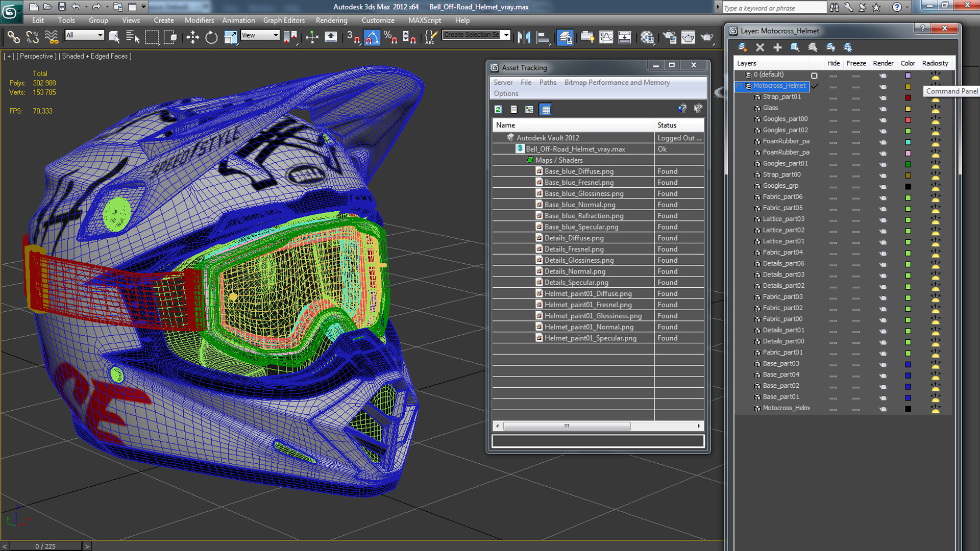Viewport: 980px width, 551px height.
Task: Toggle Render for Details_part06 row
Action: [x=883, y=264]
